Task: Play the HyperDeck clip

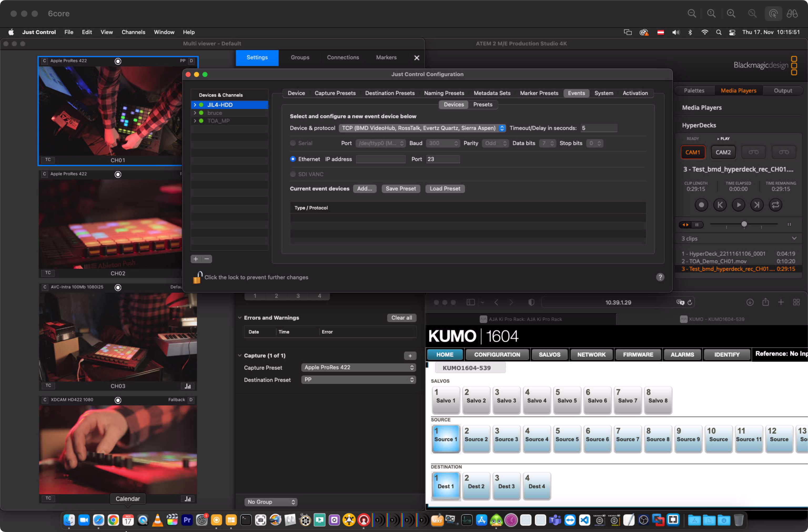Action: (x=738, y=204)
